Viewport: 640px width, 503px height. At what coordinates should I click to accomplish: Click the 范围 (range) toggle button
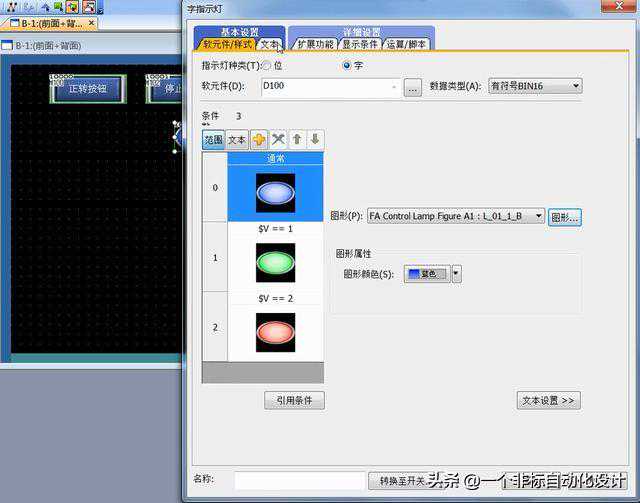(x=213, y=140)
